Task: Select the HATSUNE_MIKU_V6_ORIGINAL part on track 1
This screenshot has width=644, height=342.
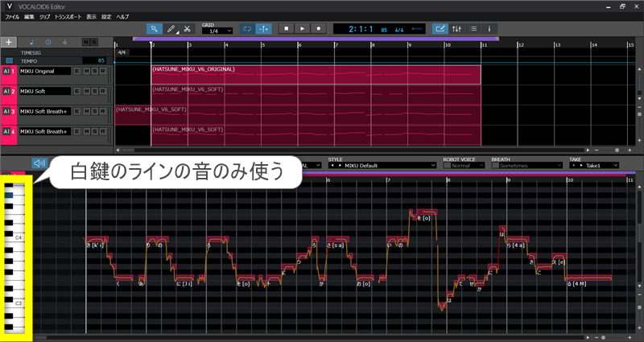Action: click(x=316, y=75)
